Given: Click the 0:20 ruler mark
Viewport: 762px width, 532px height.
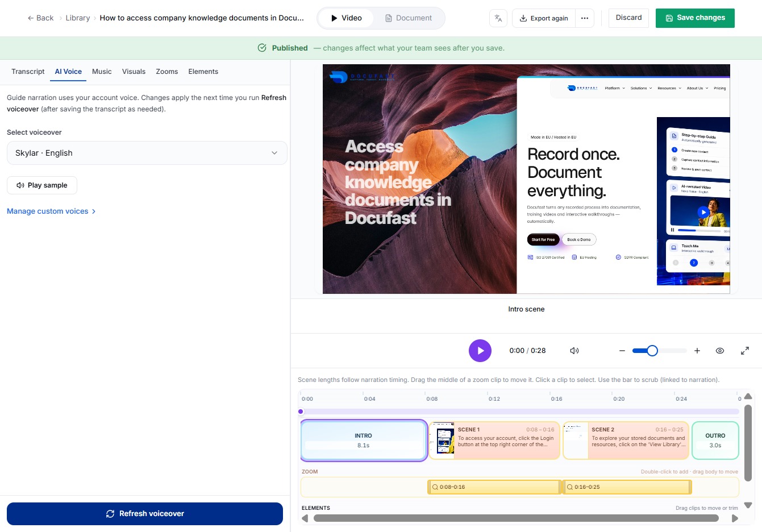Looking at the screenshot, I should (619, 398).
